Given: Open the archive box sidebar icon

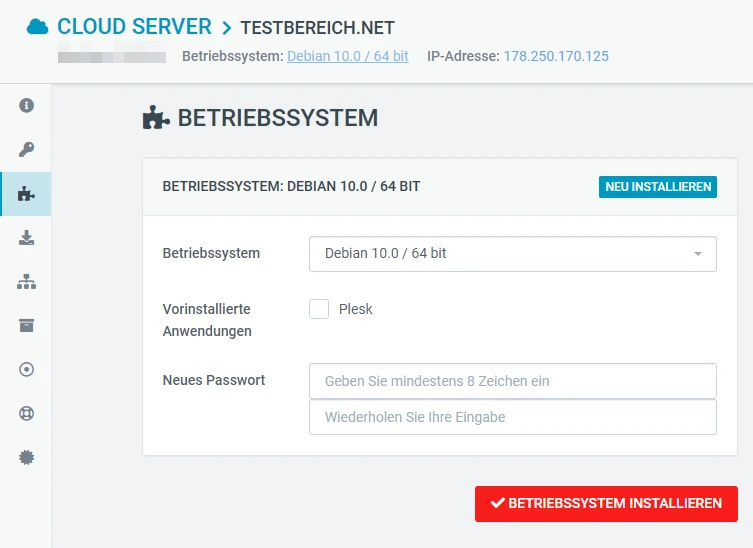Looking at the screenshot, I should tap(27, 325).
